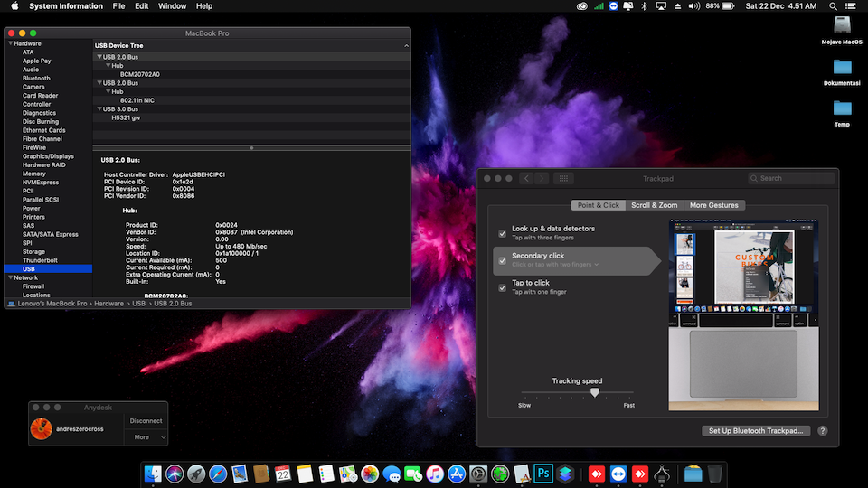Adjust Tracking speed slider handle
The height and width of the screenshot is (488, 868).
pos(595,392)
